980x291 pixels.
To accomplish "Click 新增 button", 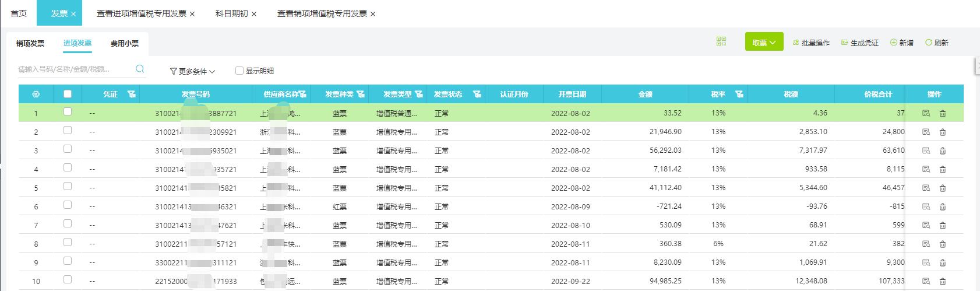I will (x=902, y=43).
